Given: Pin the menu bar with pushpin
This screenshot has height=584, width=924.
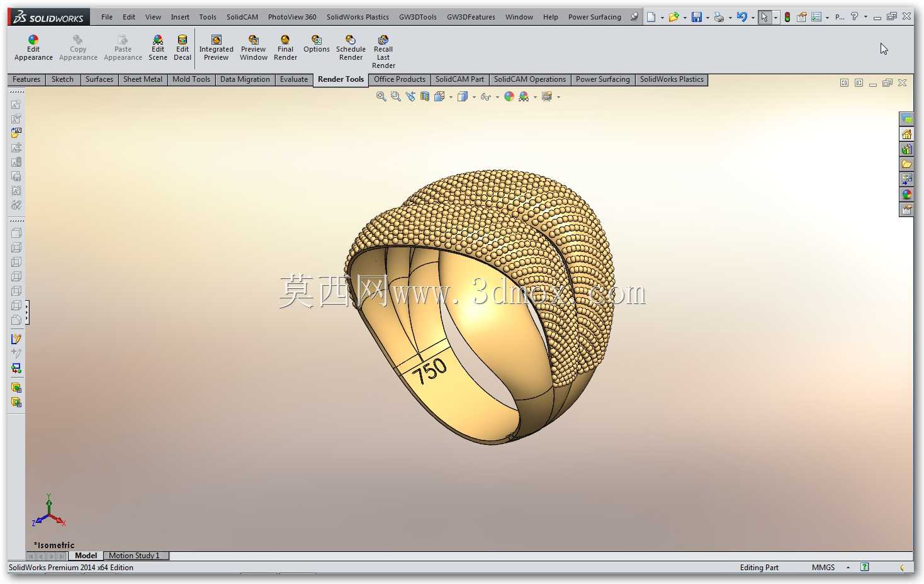Looking at the screenshot, I should tap(634, 17).
